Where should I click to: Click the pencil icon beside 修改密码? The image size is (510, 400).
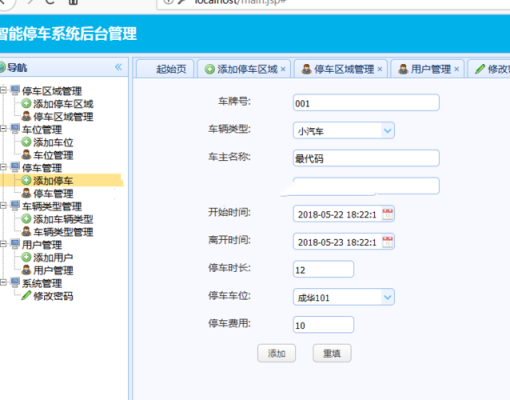coord(26,295)
